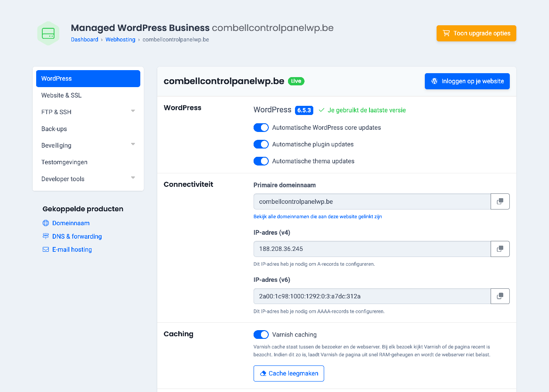Click the Gekoppelde producten heading
Screen dimensions: 549x392
coord(83,209)
